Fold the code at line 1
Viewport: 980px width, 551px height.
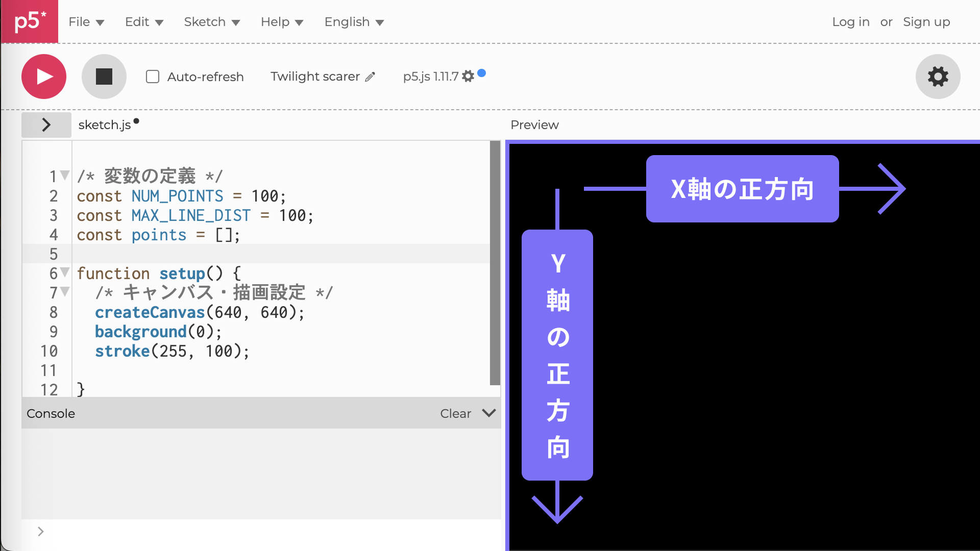click(65, 176)
